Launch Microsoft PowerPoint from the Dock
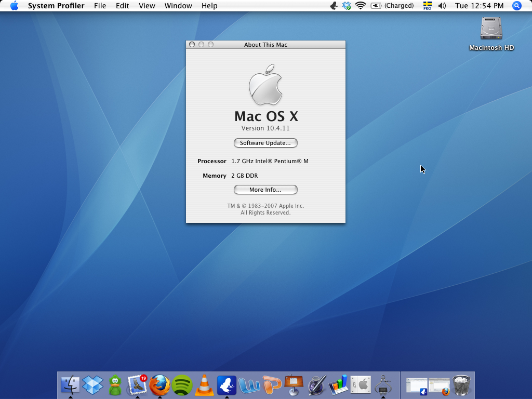The height and width of the screenshot is (399, 532). click(271, 385)
